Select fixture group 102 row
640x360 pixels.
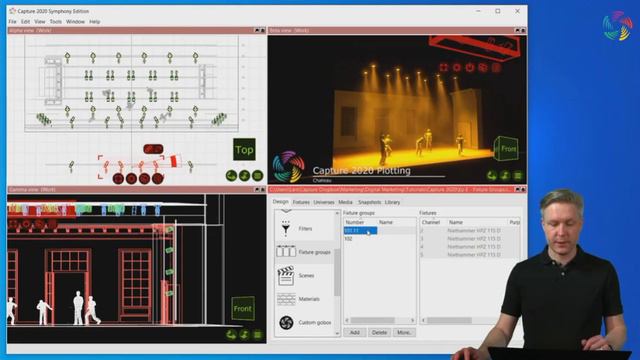click(x=380, y=239)
